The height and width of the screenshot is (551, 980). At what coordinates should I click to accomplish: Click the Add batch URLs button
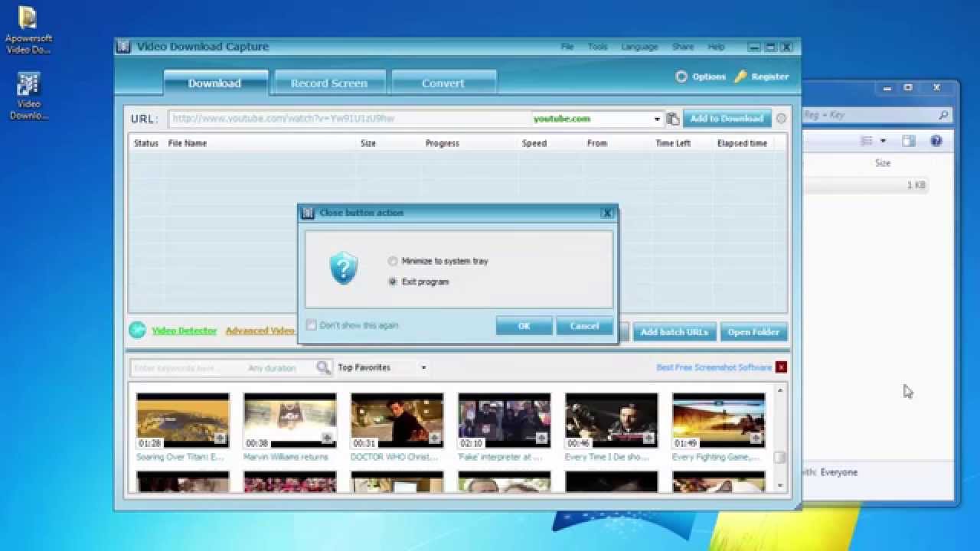pos(675,332)
